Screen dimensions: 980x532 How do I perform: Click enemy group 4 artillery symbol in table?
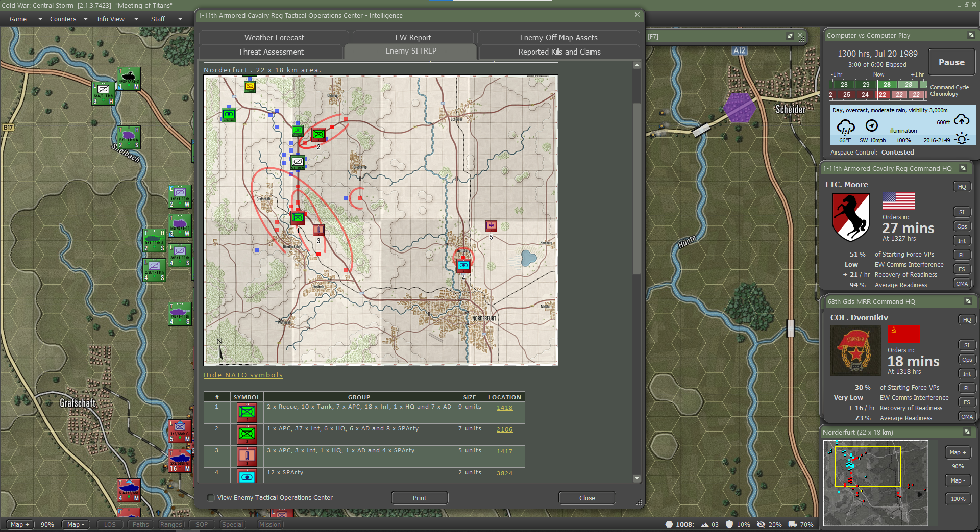click(247, 477)
